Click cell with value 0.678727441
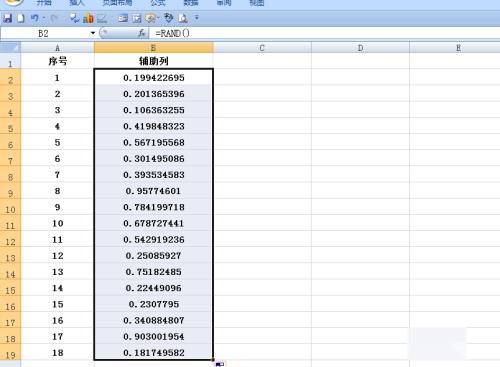500x367 pixels. click(153, 223)
